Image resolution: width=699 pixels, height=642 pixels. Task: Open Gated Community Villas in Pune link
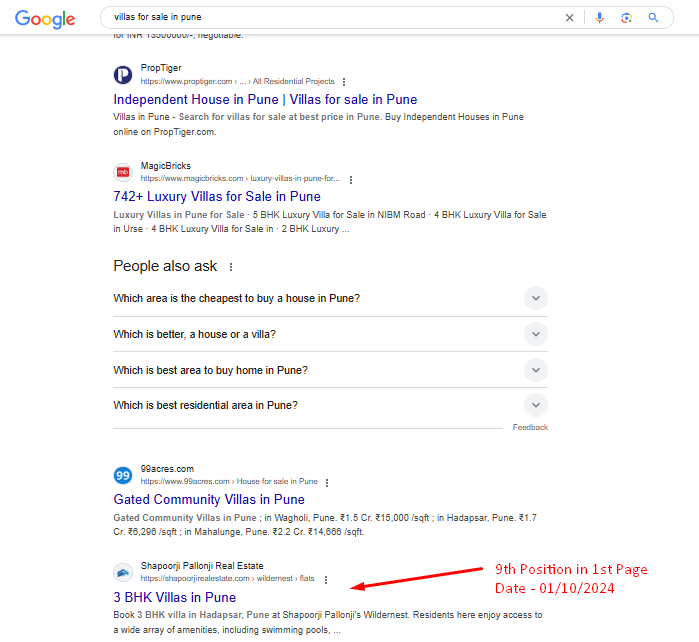pos(209,500)
